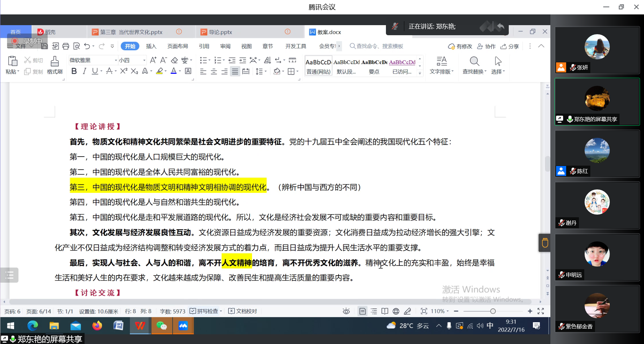Click the yellow highlight color swatch
The width and height of the screenshot is (644, 344).
click(160, 71)
